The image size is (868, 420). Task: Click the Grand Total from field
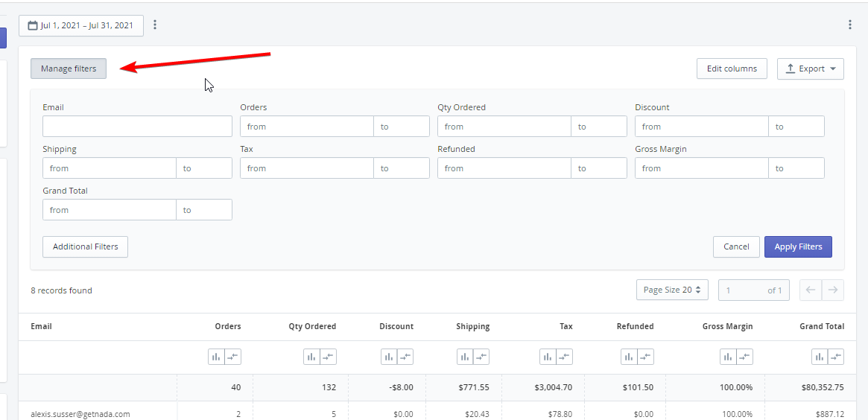(x=110, y=210)
